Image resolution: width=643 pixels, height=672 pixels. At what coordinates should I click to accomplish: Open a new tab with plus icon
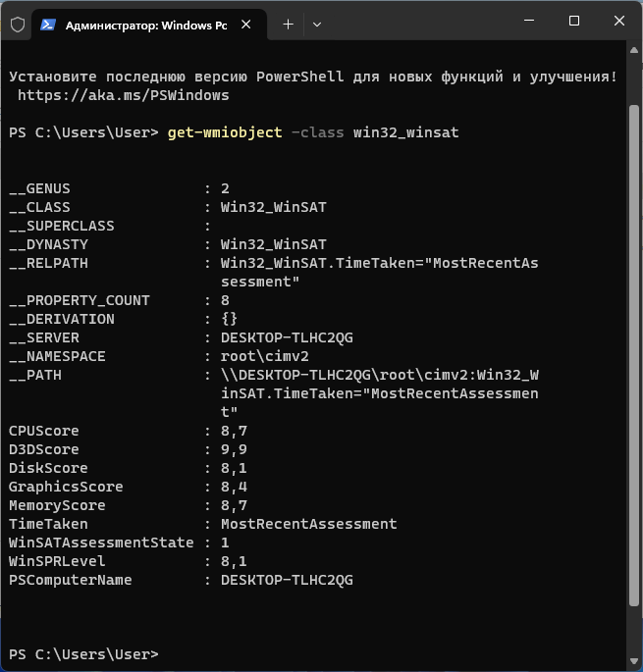click(288, 25)
